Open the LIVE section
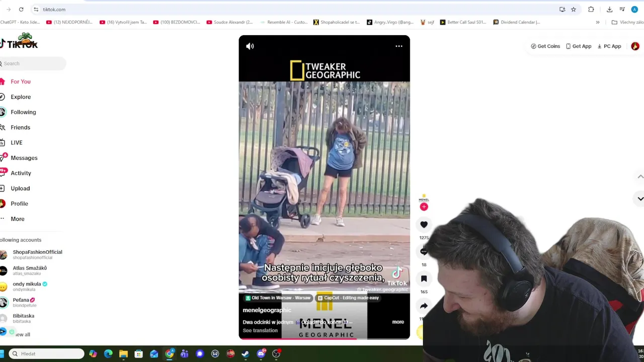 tap(12, 143)
